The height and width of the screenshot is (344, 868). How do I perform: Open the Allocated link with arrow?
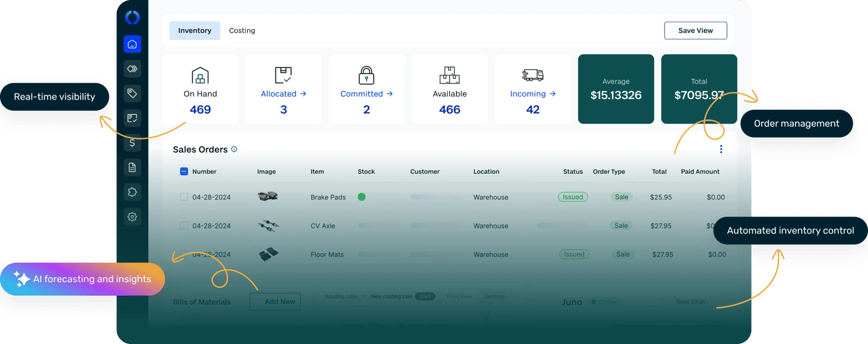[283, 94]
